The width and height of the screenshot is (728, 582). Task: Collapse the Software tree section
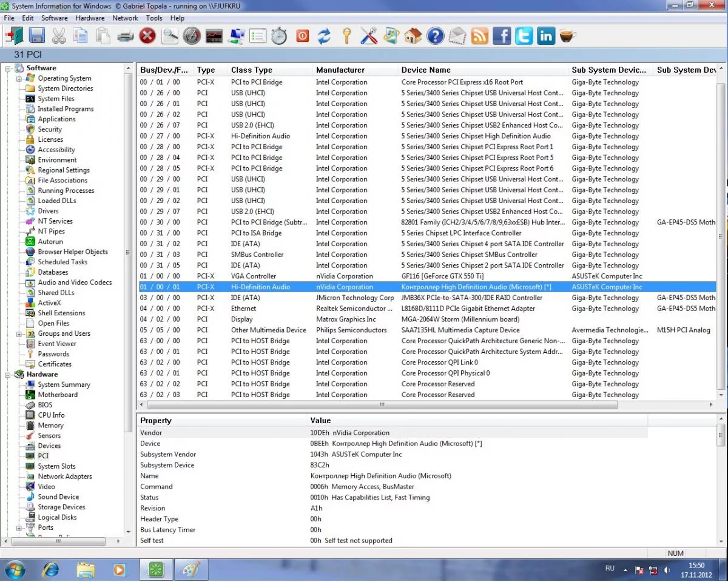(x=8, y=68)
